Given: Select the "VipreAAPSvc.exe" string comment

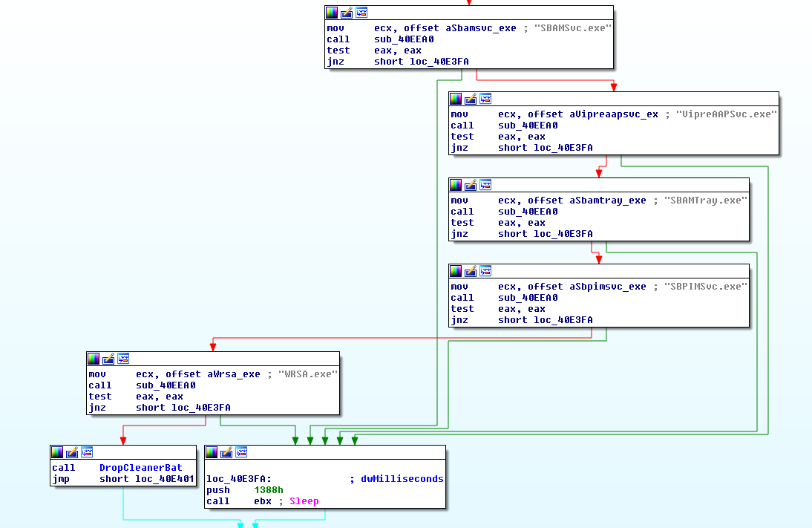Looking at the screenshot, I should [727, 114].
